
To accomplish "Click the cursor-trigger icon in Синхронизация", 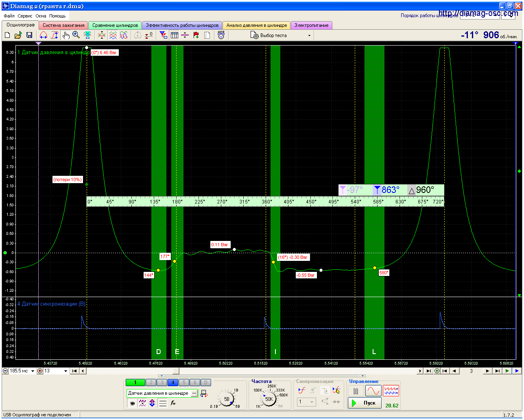I will pyautogui.click(x=336, y=390).
